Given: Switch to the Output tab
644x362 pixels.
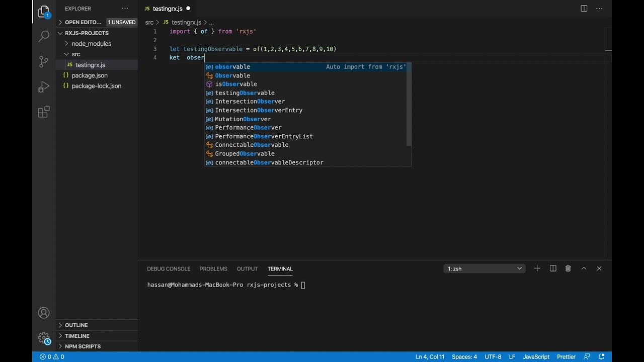Looking at the screenshot, I should (x=247, y=269).
